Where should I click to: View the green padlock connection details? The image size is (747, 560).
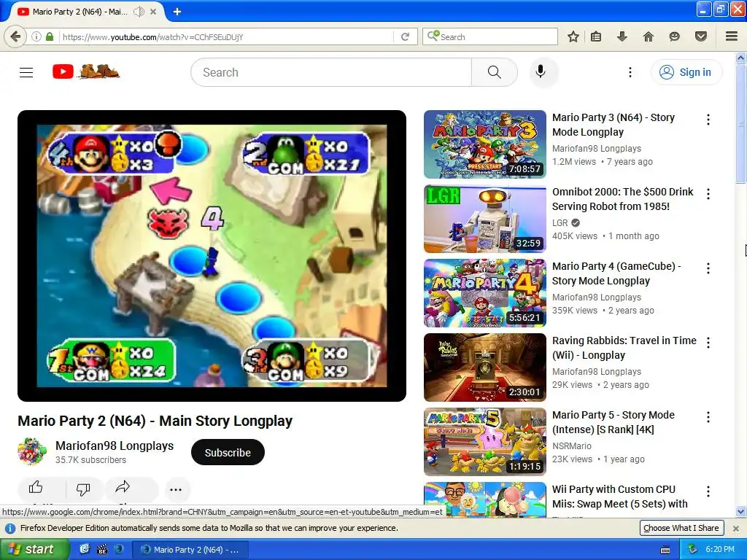[50, 36]
